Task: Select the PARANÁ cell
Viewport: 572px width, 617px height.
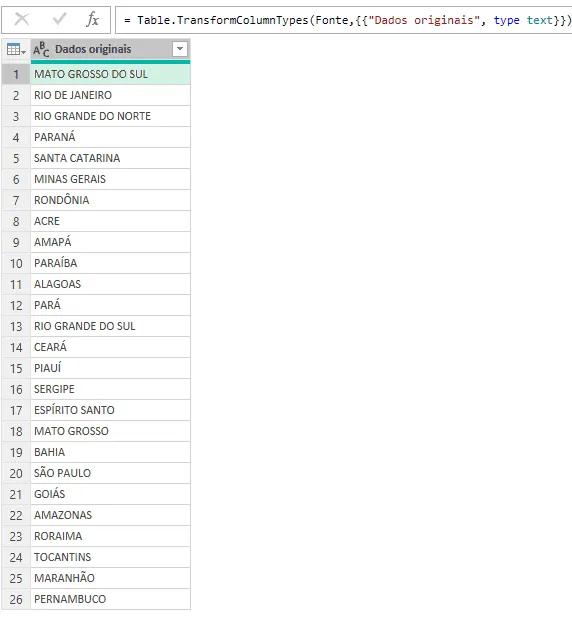Action: click(x=111, y=137)
